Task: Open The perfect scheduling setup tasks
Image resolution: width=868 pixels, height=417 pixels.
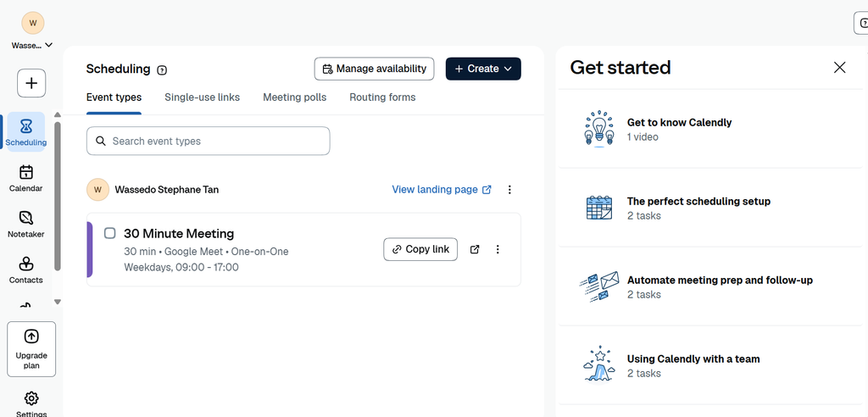Action: pos(710,207)
